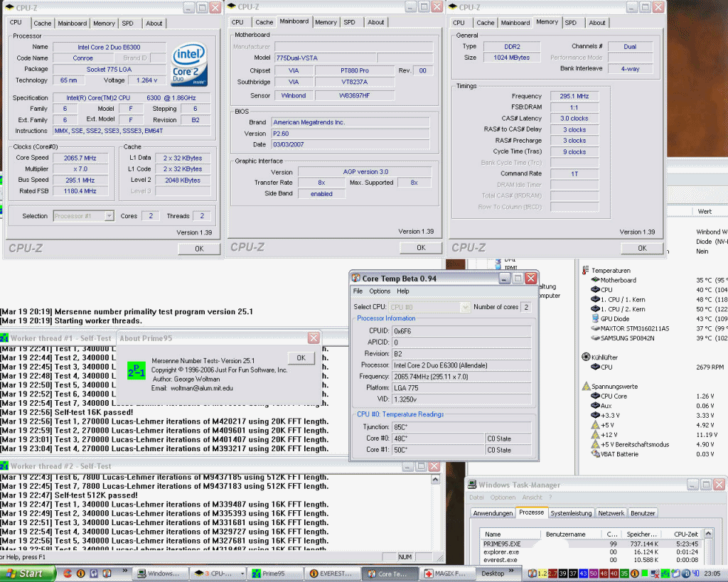
Task: Open the Select CPU dropdown in Core Temp
Action: 465,307
